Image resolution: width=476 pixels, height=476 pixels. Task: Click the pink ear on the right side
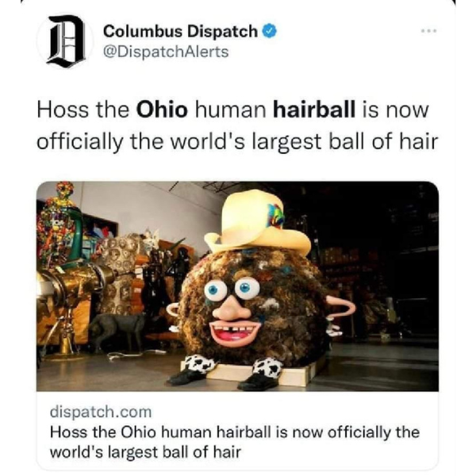pos(341,306)
